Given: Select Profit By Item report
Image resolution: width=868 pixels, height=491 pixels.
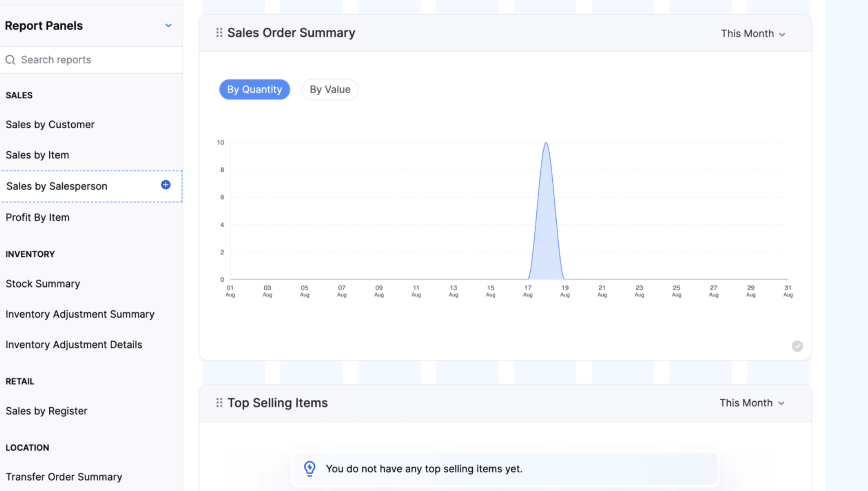Looking at the screenshot, I should coord(38,217).
